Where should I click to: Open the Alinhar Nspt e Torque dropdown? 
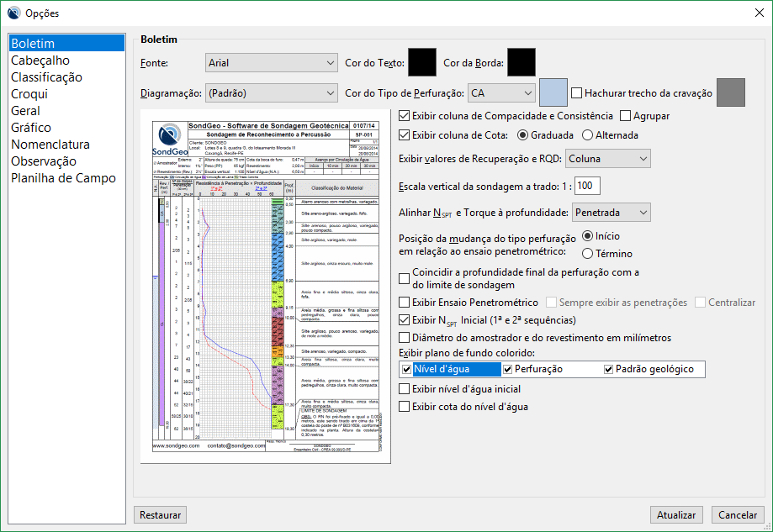tap(612, 213)
